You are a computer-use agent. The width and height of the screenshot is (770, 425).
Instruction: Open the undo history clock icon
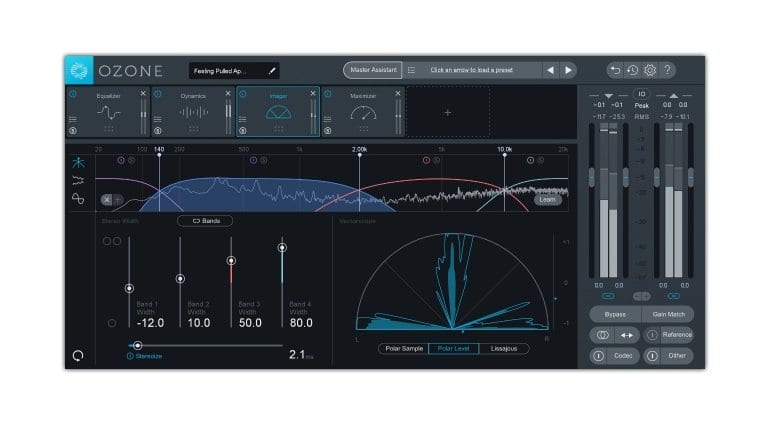(x=632, y=70)
